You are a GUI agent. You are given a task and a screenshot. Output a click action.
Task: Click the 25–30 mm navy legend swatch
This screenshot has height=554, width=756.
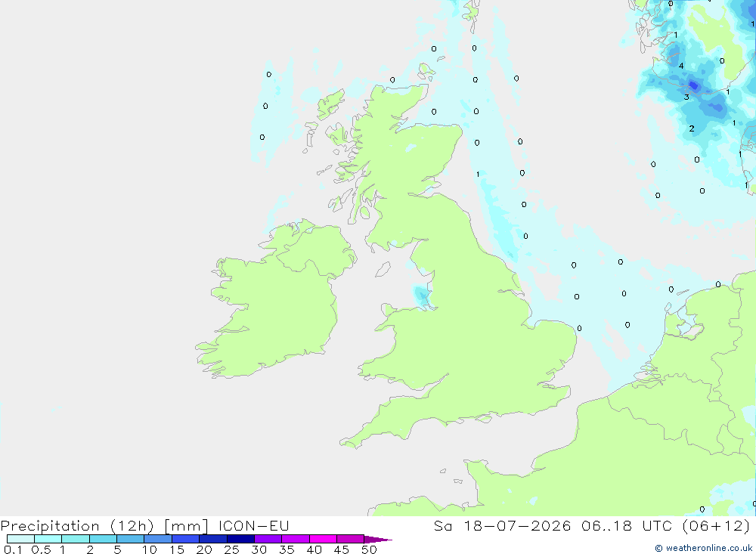pos(240,539)
